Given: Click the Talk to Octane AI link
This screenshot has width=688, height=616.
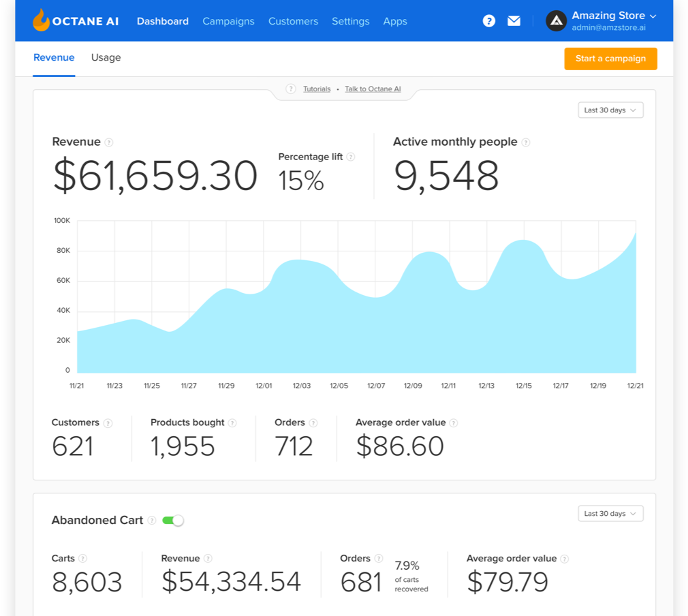Looking at the screenshot, I should 373,89.
